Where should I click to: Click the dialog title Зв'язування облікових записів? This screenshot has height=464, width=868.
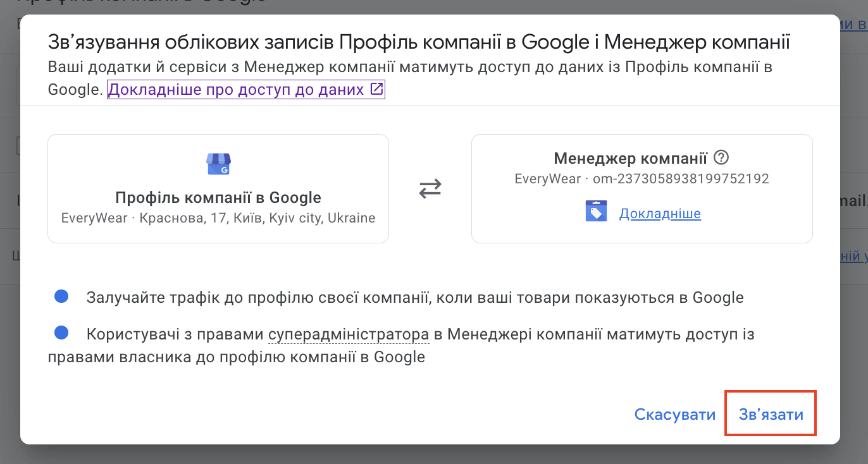(419, 43)
